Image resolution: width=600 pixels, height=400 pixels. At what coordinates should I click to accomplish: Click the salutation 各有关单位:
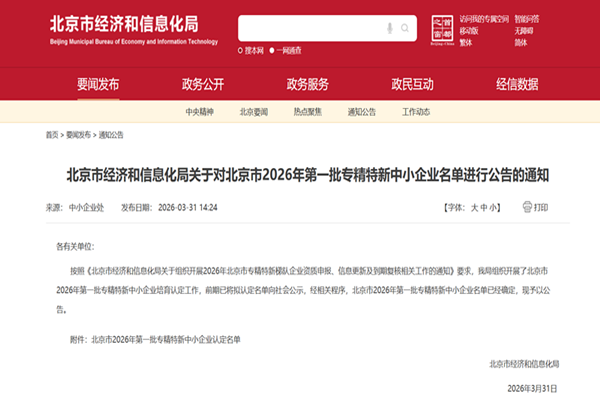pos(75,247)
